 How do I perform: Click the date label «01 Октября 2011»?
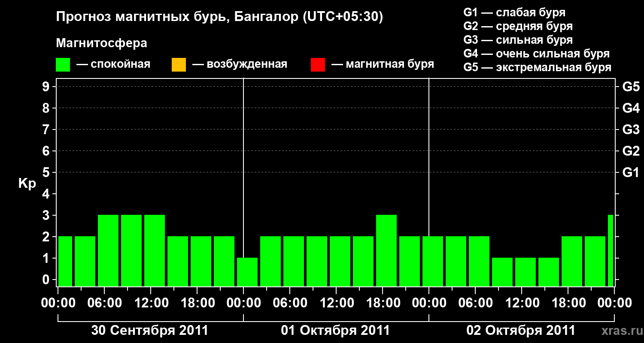click(335, 331)
